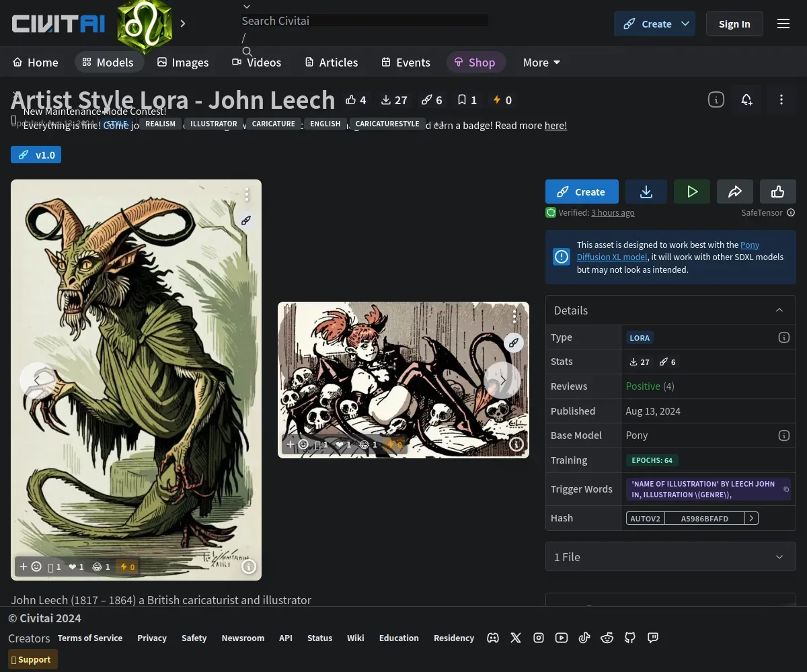Open the GitHub footer icon
The width and height of the screenshot is (807, 672).
click(x=630, y=638)
